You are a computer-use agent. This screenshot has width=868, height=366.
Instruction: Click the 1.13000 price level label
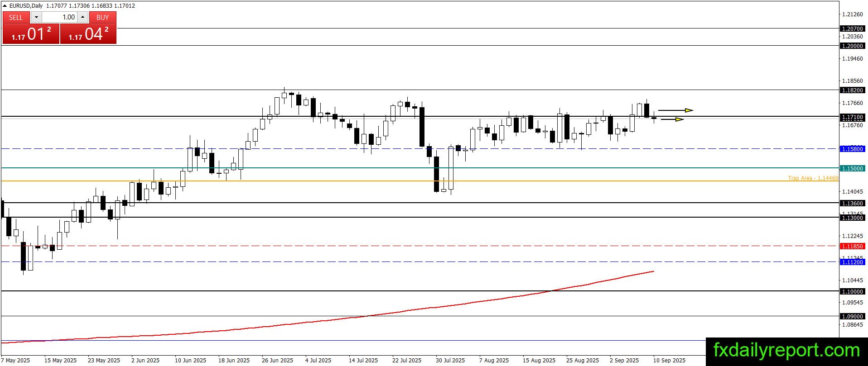[852, 218]
